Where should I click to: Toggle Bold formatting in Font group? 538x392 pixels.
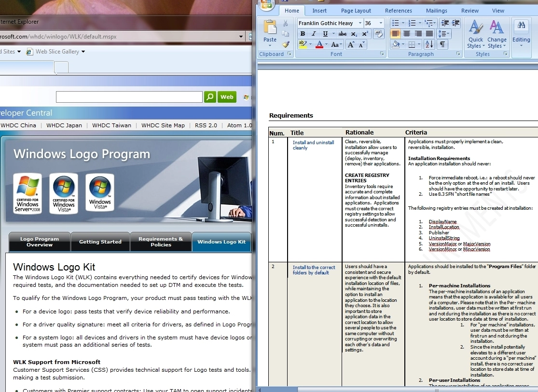303,34
